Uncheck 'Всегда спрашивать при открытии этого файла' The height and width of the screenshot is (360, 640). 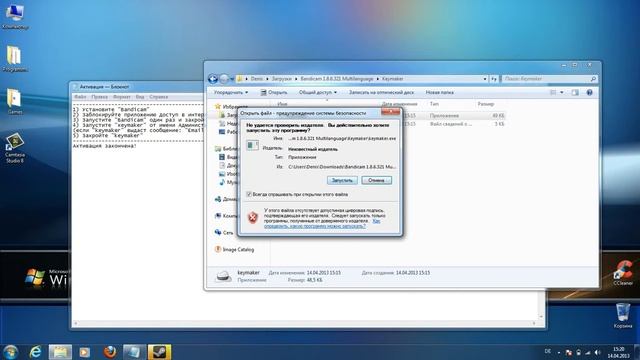pos(249,194)
